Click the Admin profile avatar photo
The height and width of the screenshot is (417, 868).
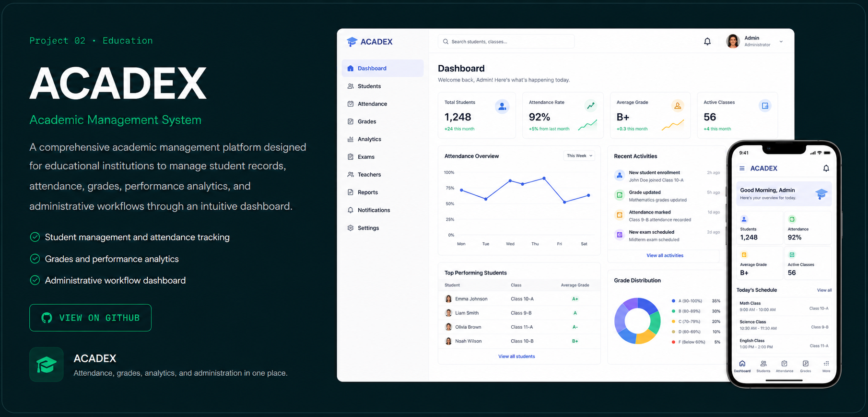point(733,41)
